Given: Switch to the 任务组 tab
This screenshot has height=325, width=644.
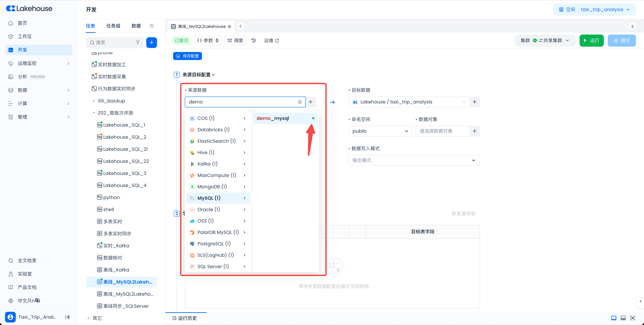Looking at the screenshot, I should 113,26.
